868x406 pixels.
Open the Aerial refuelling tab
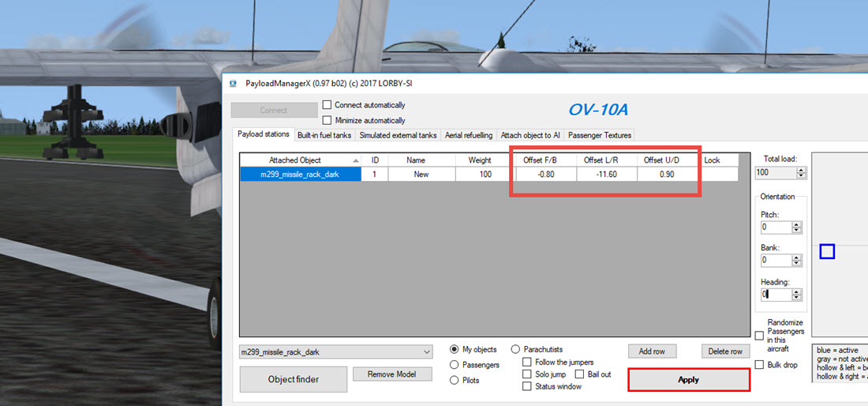pos(468,135)
